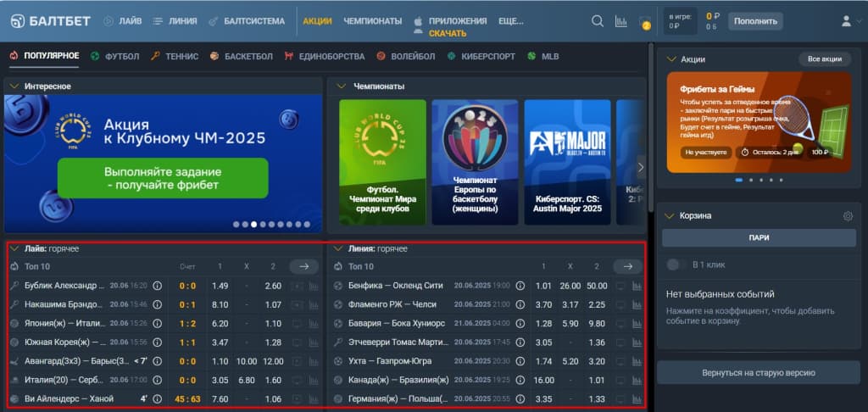This screenshot has height=412, width=868.
Task: Open statistics chart for Бенфика — Окленд Сити
Action: (x=637, y=286)
